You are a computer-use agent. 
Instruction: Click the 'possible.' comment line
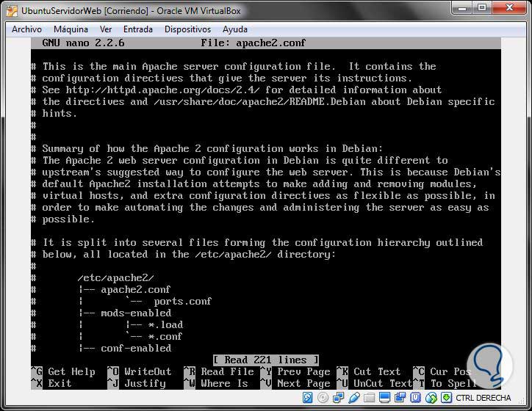[x=63, y=219]
